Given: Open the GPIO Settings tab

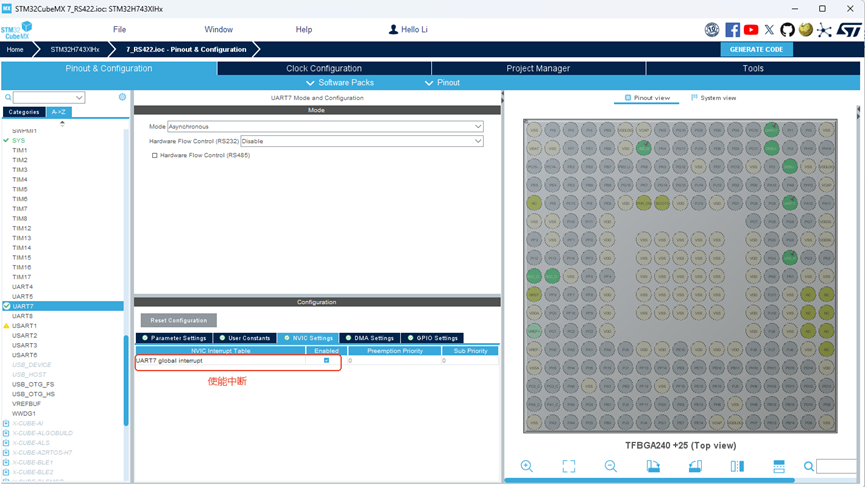Looking at the screenshot, I should pos(432,338).
